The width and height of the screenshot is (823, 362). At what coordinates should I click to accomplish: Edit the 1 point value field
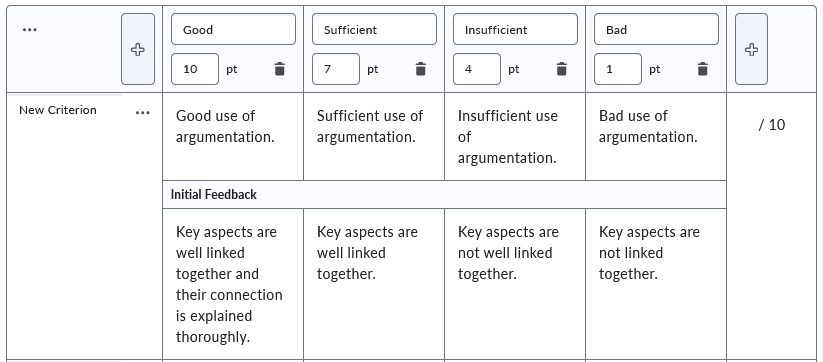coord(618,69)
